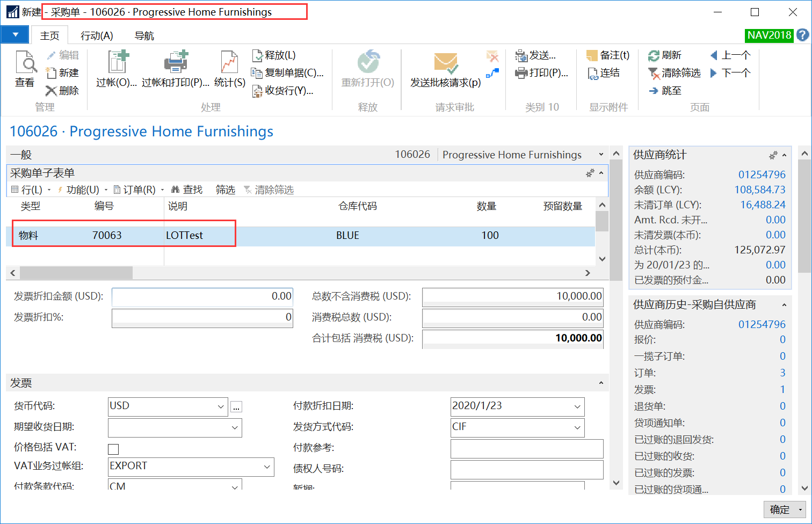Collapse 采购单子表单 lines chevron
The height and width of the screenshot is (524, 812).
click(601, 173)
